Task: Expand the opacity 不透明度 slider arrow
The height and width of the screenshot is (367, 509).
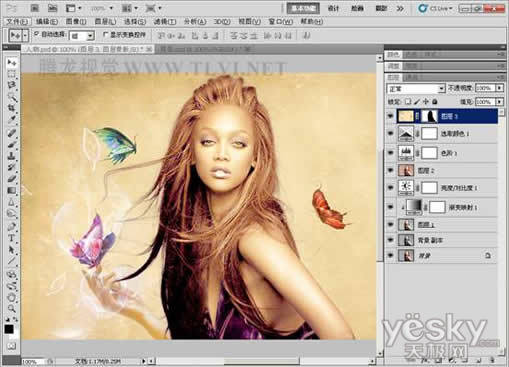Action: click(499, 88)
